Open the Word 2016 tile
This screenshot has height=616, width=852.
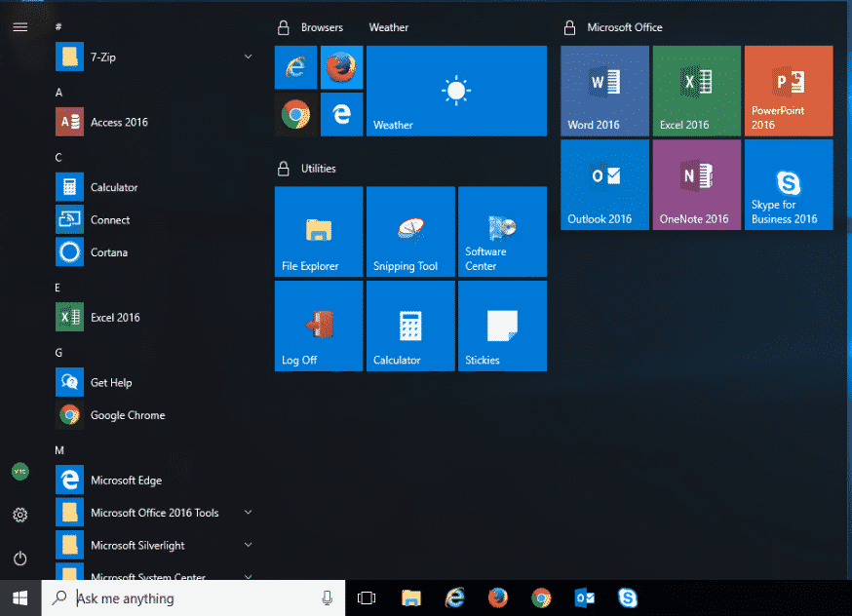tap(604, 91)
